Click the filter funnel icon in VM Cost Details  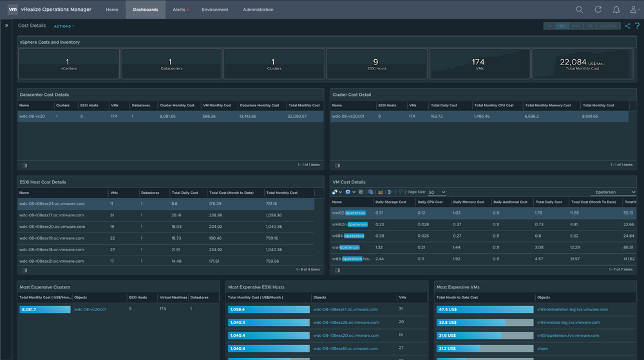[400, 192]
